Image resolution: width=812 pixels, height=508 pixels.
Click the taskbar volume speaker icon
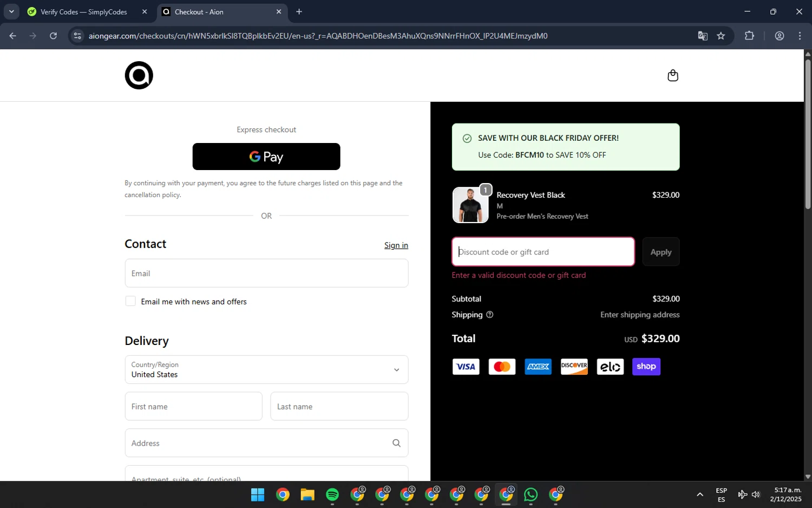756,494
